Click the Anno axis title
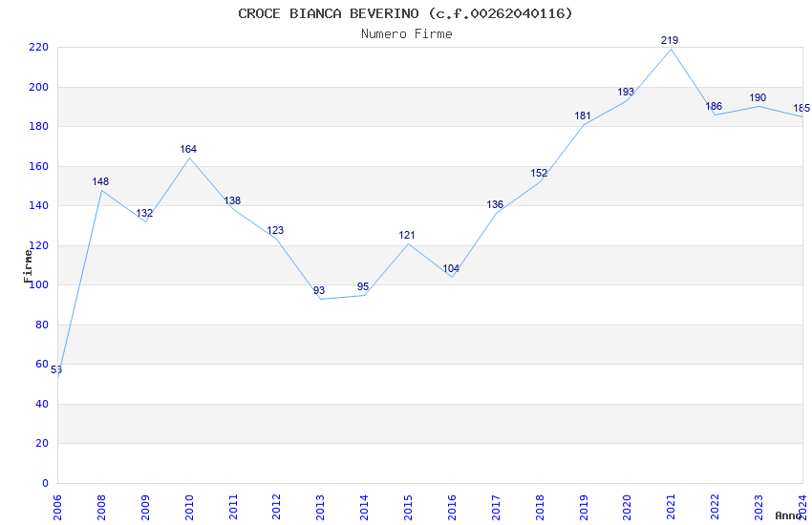This screenshot has width=812, height=525. click(x=788, y=515)
